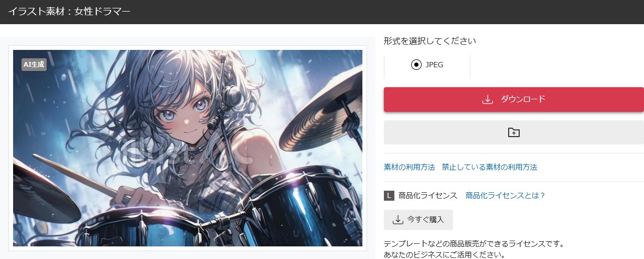Select the JPEG format radio button
The width and height of the screenshot is (644, 259).
click(x=416, y=65)
